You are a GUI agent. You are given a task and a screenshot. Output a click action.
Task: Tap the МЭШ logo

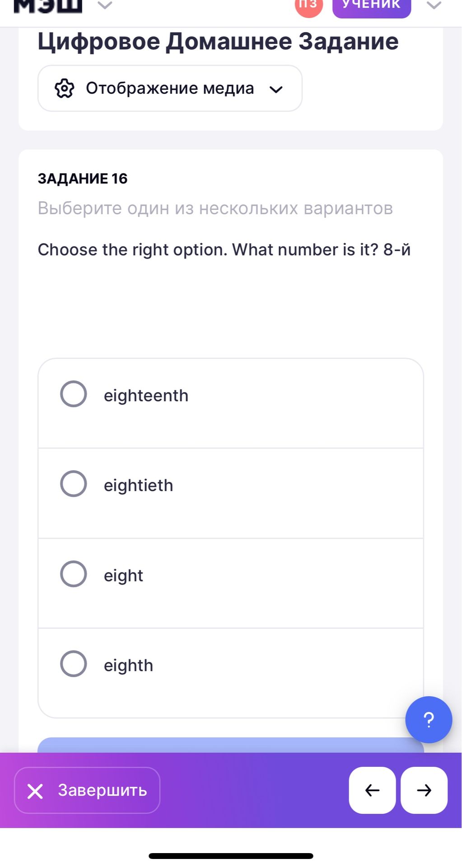(x=48, y=6)
